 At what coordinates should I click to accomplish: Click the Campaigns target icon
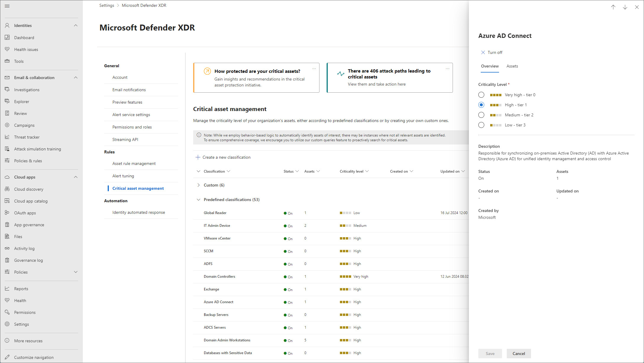(x=7, y=125)
